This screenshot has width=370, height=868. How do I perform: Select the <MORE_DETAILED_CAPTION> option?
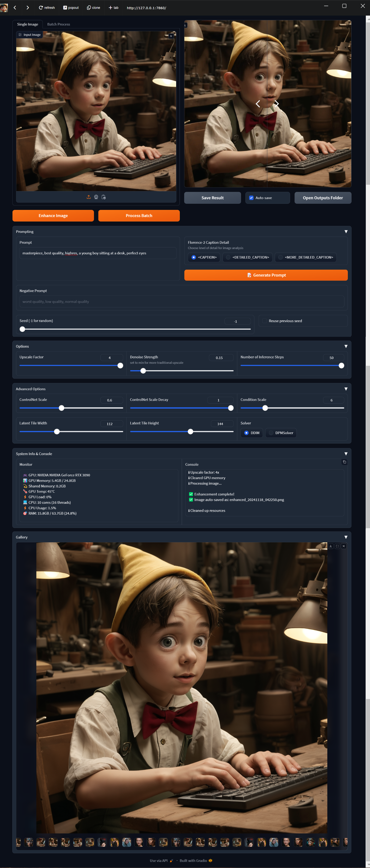pos(306,257)
